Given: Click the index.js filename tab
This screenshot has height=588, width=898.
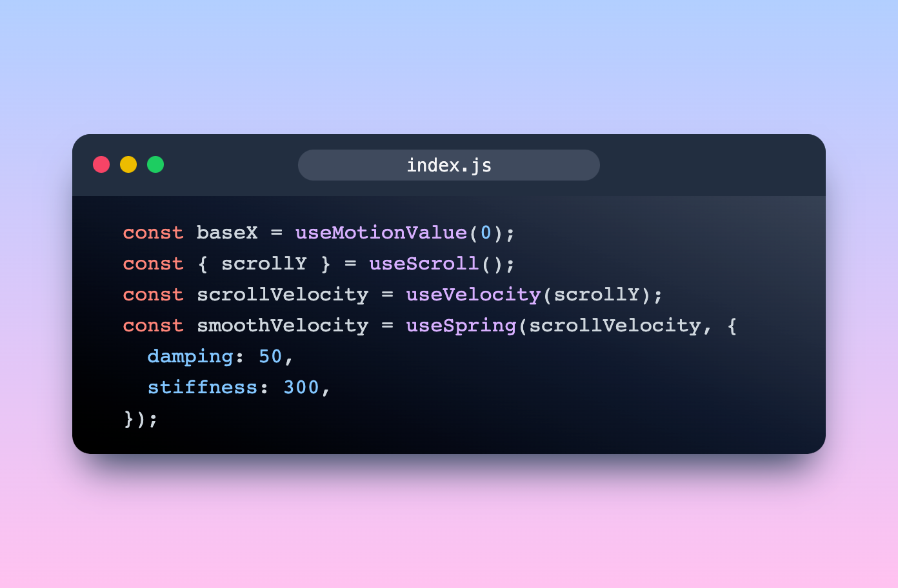Looking at the screenshot, I should pos(449,165).
